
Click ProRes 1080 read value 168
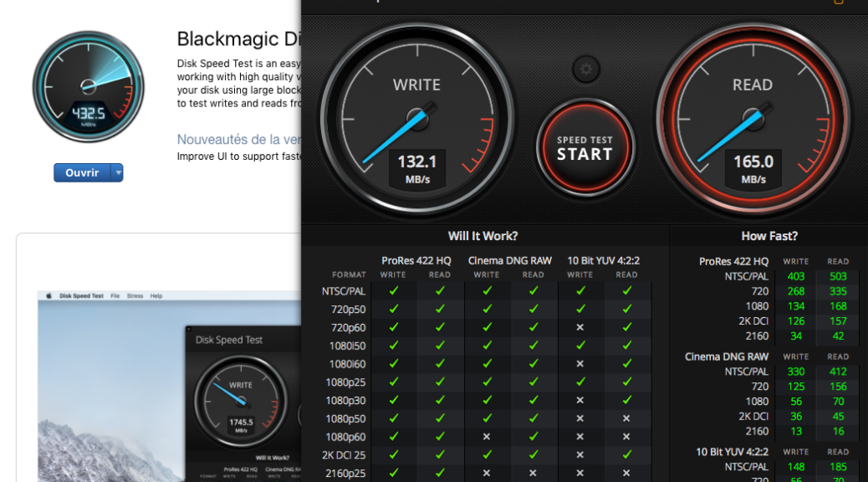[838, 306]
